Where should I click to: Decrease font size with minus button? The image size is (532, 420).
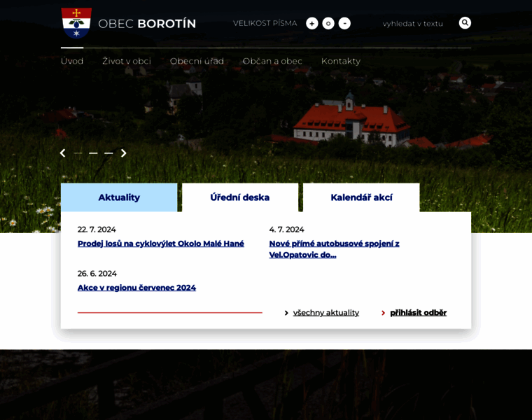pyautogui.click(x=344, y=23)
